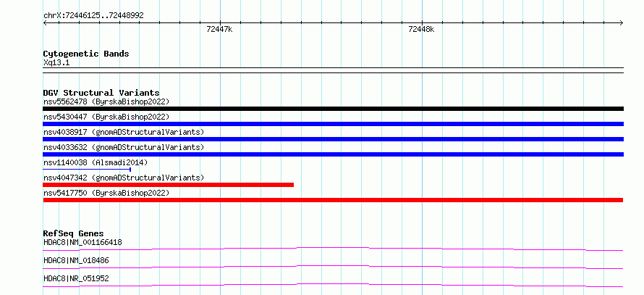Select nsv4038917 (gnomADStructuralVariants) label

pyautogui.click(x=124, y=132)
